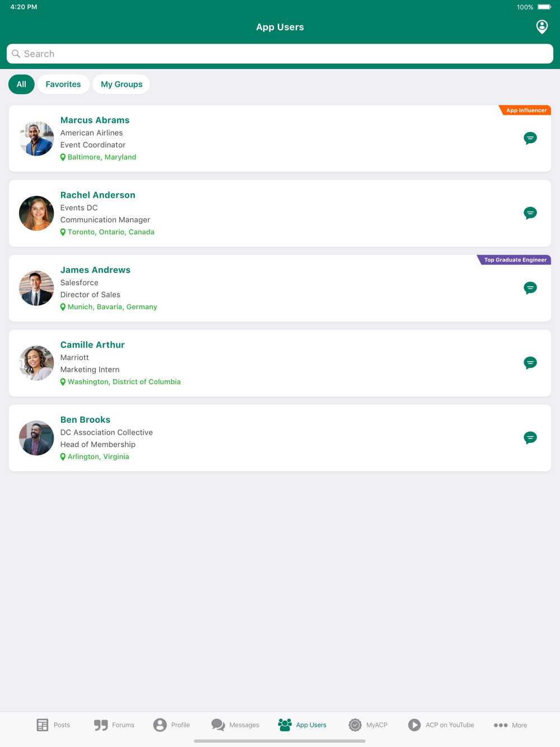The image size is (560, 747).
Task: Open Marcus Abrams name link
Action: pyautogui.click(x=95, y=120)
